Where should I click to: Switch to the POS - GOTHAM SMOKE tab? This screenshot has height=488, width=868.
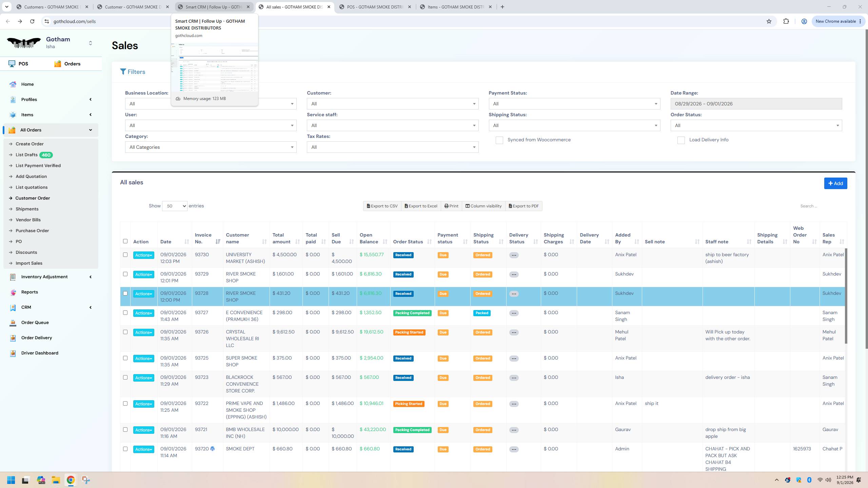pyautogui.click(x=375, y=7)
